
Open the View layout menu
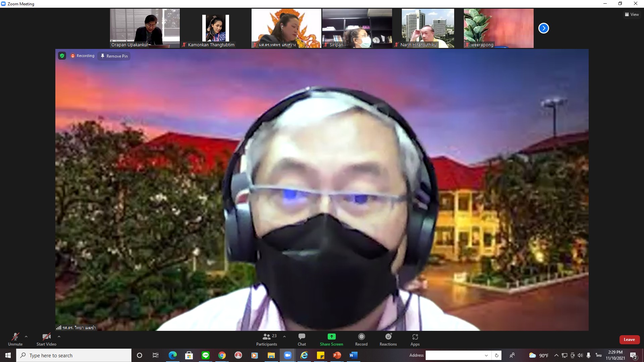point(632,14)
